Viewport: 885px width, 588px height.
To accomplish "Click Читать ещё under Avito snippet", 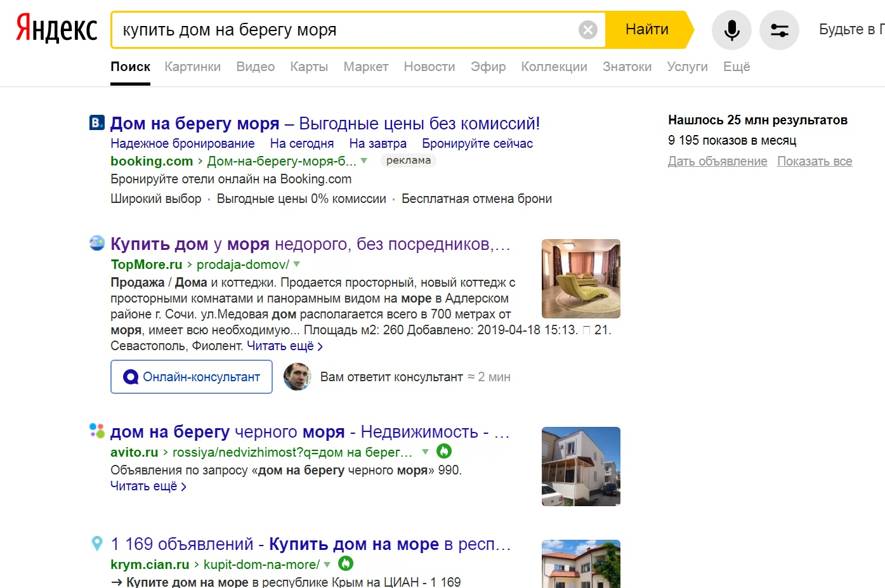I will 148,486.
